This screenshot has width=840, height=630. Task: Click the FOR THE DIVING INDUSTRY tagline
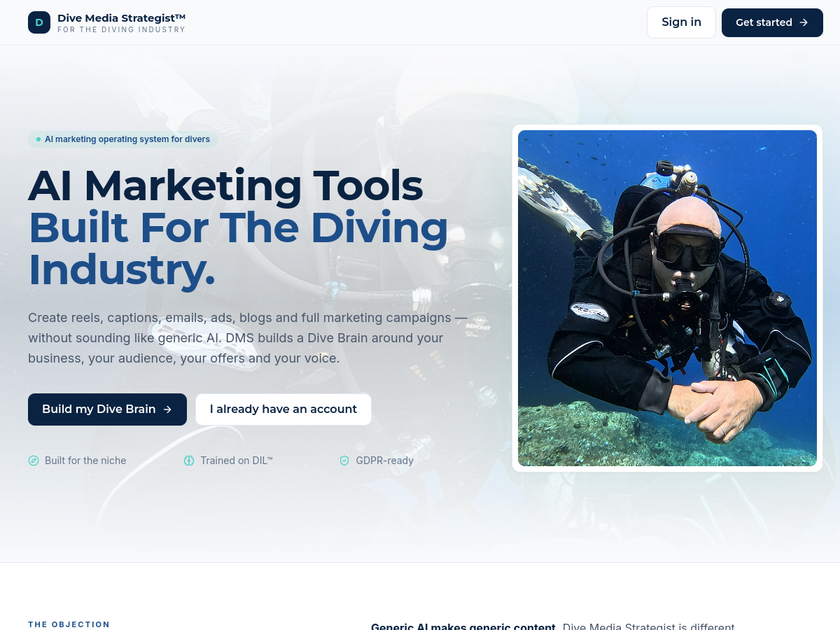(x=122, y=30)
